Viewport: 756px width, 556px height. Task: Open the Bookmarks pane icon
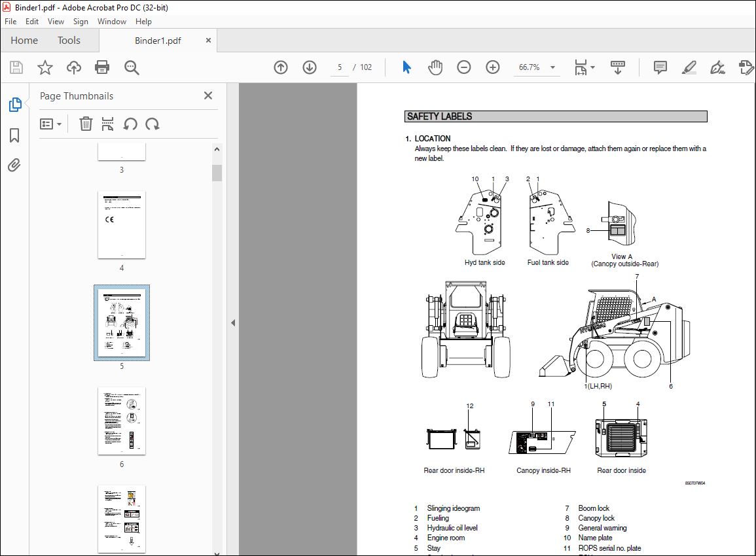14,135
